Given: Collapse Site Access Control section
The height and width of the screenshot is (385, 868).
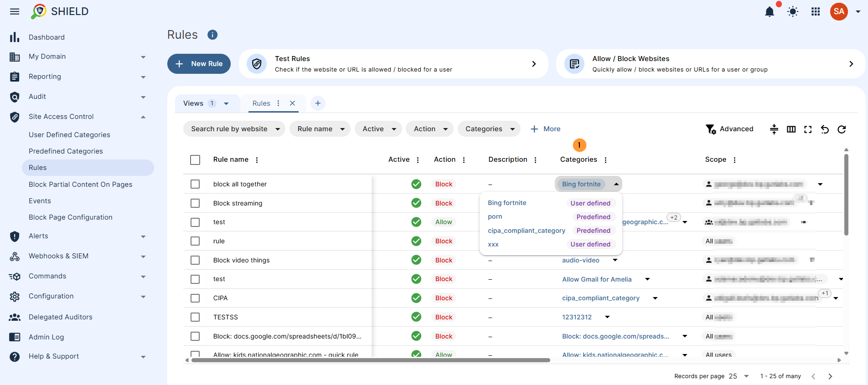Looking at the screenshot, I should [143, 117].
